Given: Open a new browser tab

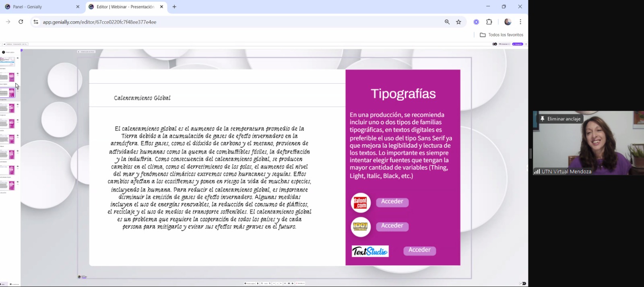Looking at the screenshot, I should tap(174, 7).
